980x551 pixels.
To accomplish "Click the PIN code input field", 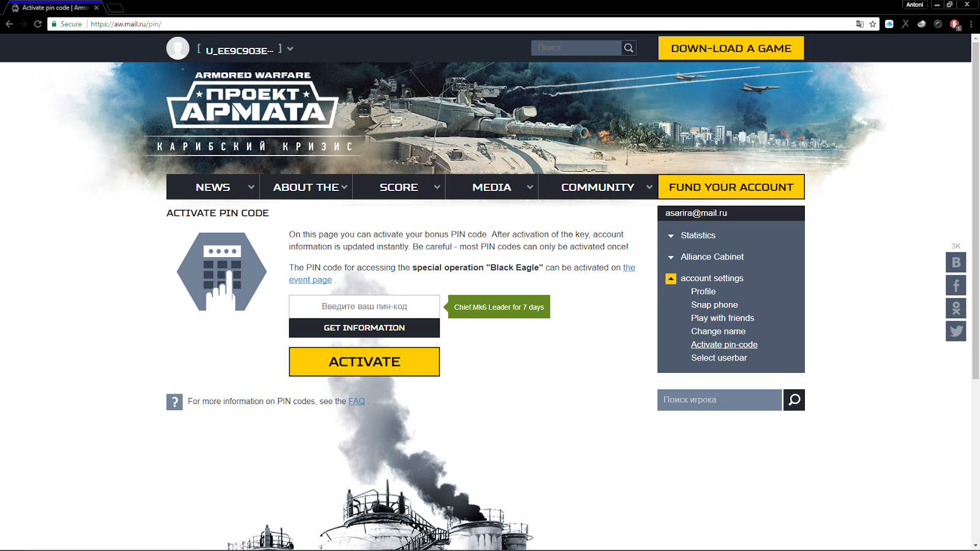I will tap(364, 307).
